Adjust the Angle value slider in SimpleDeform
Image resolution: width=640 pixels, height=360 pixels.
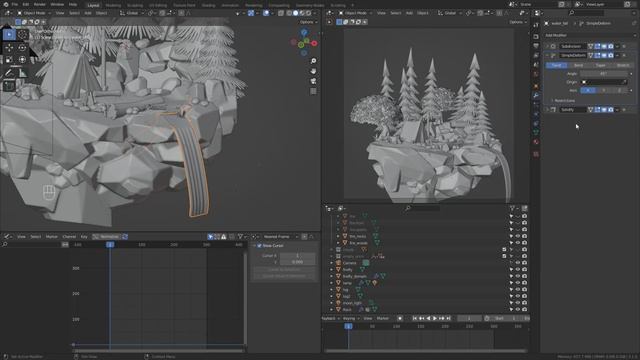point(604,74)
